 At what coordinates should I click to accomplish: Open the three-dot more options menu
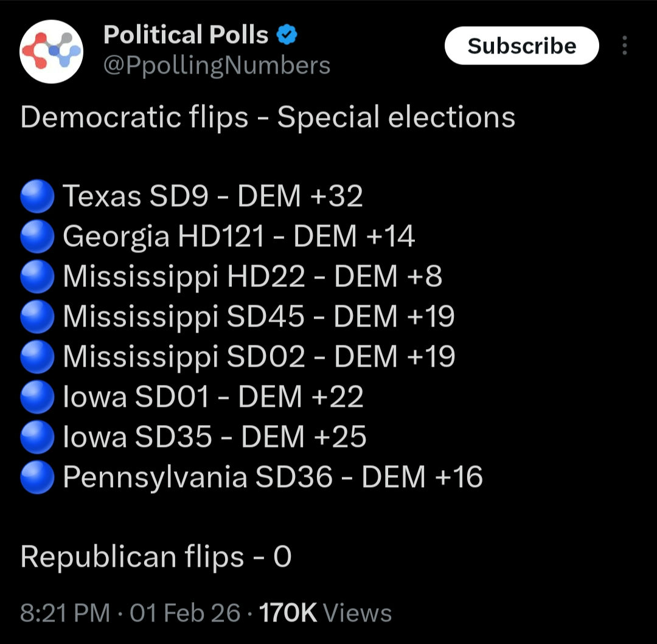624,46
